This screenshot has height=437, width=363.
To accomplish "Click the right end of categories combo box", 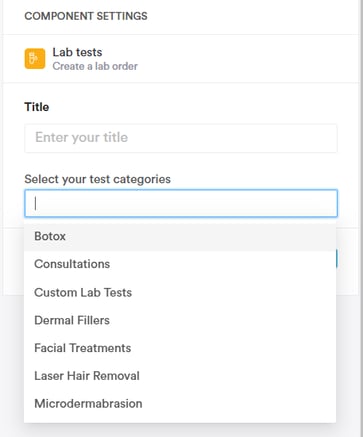I will tap(328, 203).
